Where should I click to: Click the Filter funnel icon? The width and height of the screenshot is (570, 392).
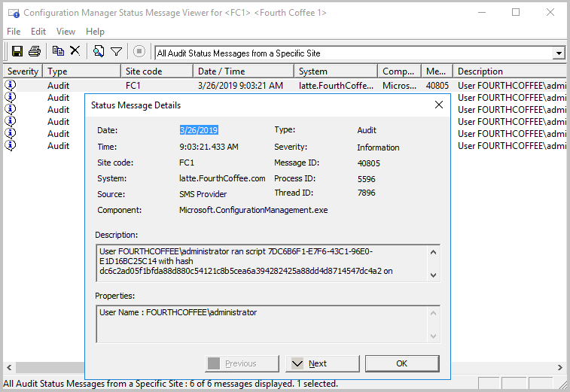coord(116,52)
